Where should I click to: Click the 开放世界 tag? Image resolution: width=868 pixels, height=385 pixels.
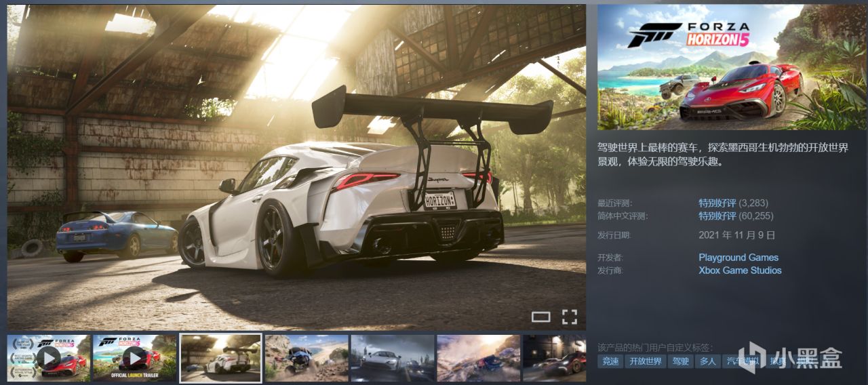click(645, 361)
